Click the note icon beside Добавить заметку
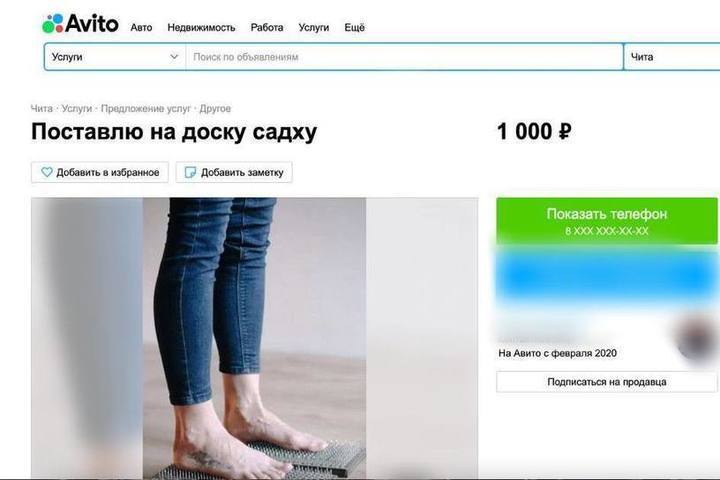 click(x=190, y=172)
